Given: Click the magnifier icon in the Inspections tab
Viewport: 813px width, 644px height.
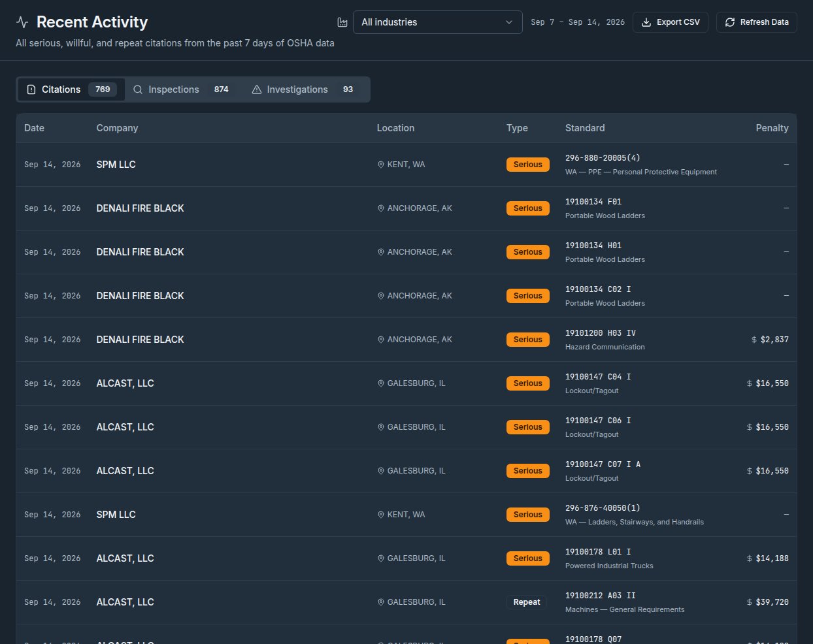Looking at the screenshot, I should pos(138,89).
